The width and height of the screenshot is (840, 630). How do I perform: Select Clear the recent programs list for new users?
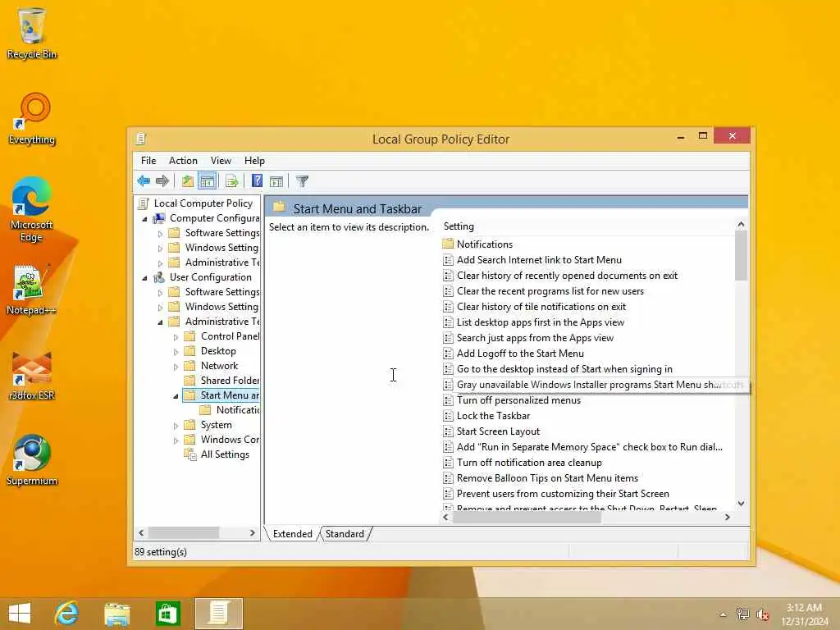(550, 291)
